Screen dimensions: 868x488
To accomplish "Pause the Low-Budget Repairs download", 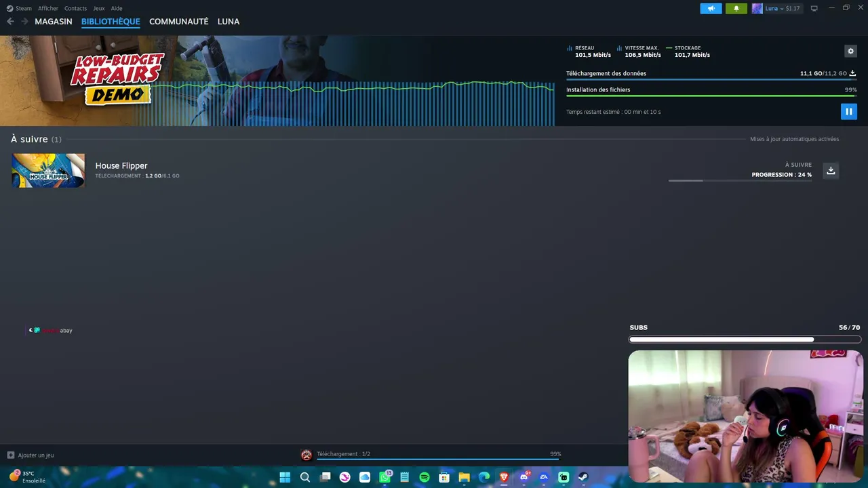I will pos(848,111).
